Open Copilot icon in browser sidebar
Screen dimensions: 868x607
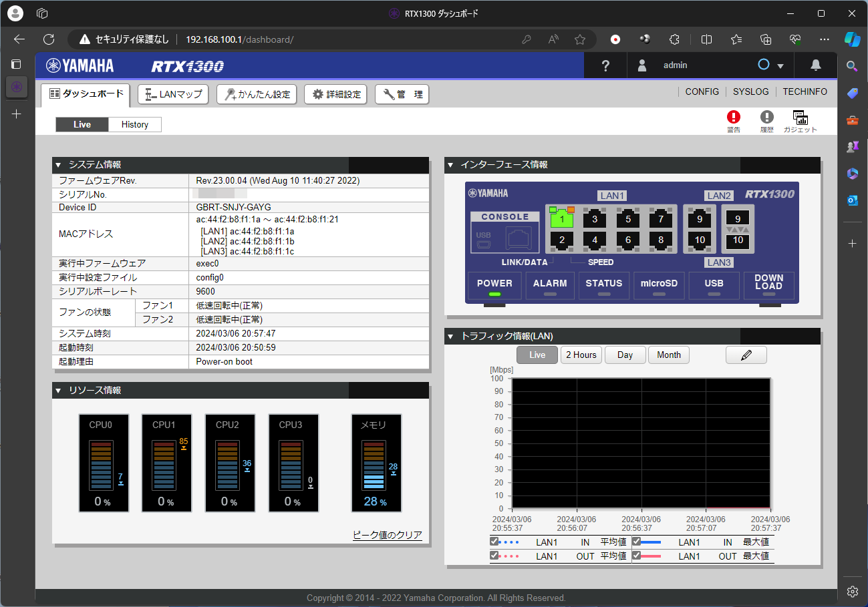click(852, 39)
